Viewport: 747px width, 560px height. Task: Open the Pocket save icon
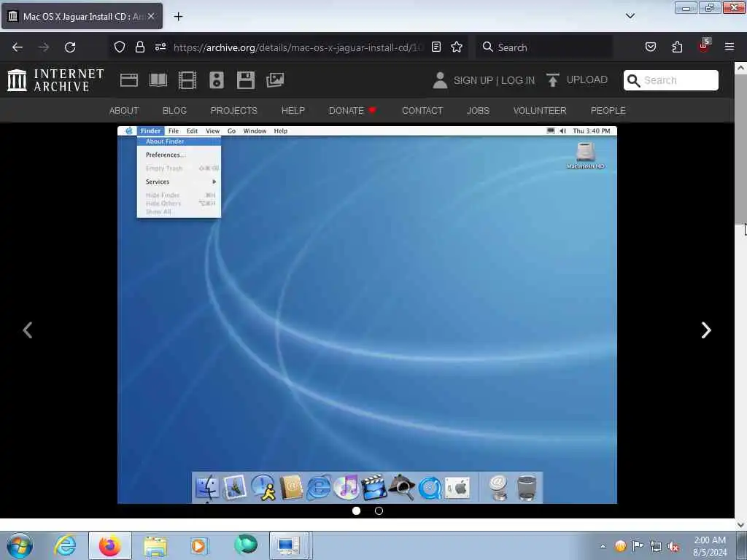pos(650,47)
